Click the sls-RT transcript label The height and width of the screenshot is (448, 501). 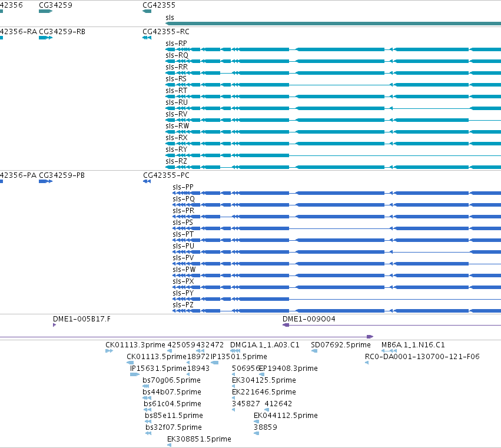coord(176,91)
